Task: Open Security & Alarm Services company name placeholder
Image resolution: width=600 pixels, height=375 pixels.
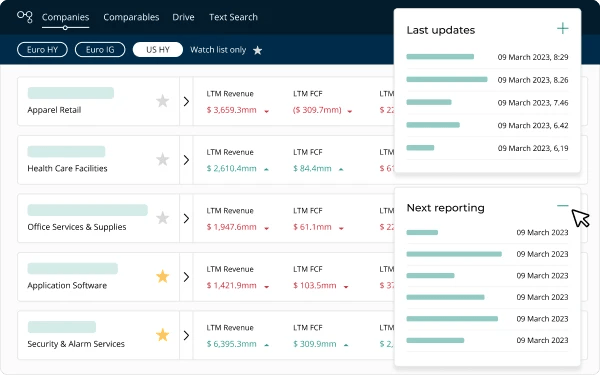Action: coord(62,327)
